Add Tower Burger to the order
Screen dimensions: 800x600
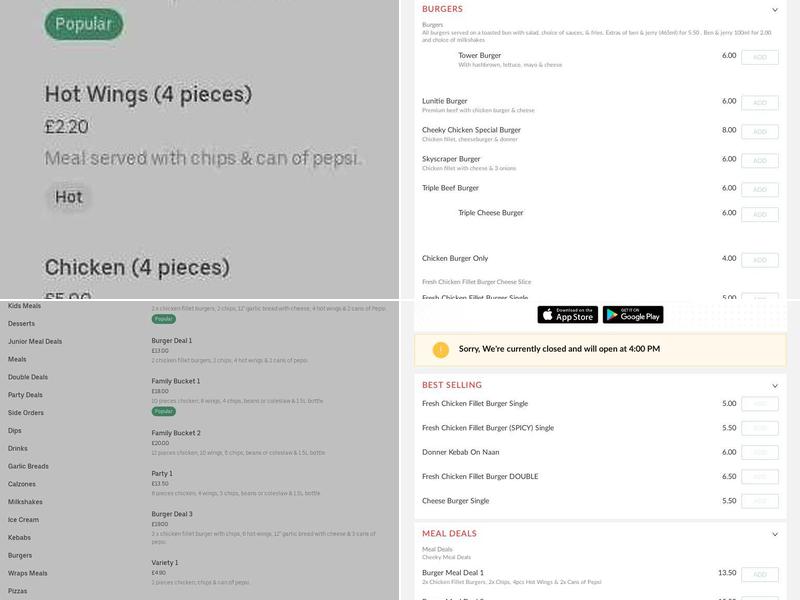click(x=760, y=58)
